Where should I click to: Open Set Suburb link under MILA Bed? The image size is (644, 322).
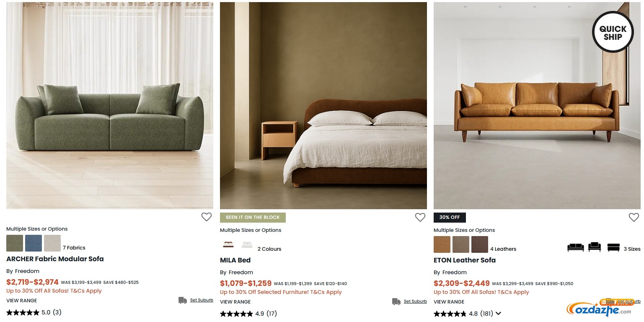(415, 301)
